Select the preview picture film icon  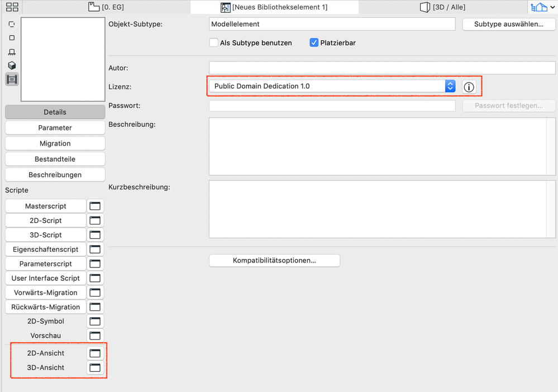coord(12,79)
